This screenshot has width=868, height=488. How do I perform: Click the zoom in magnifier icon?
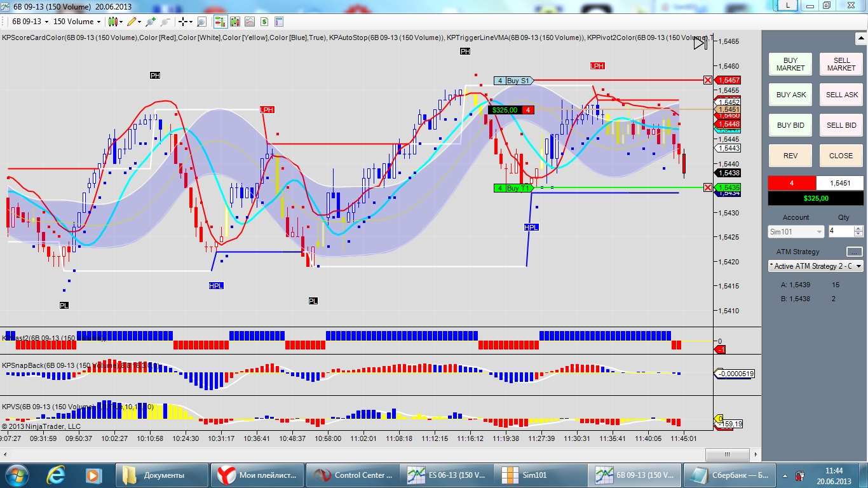tap(151, 22)
